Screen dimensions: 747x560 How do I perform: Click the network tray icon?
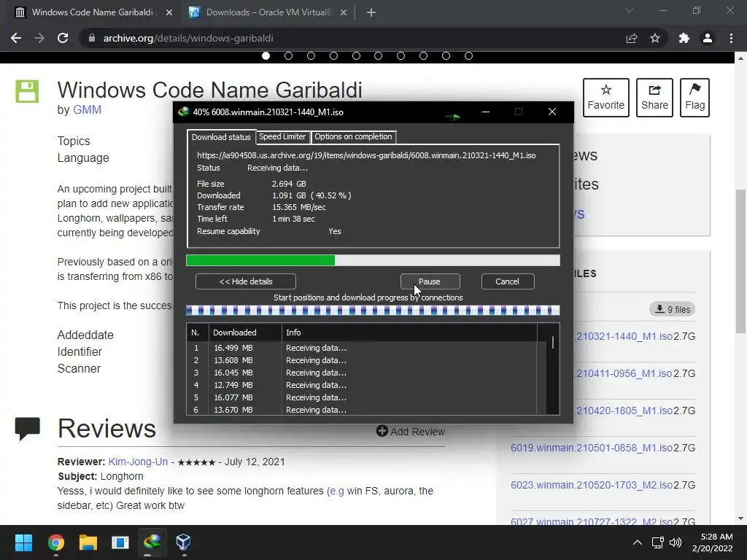coord(658,542)
